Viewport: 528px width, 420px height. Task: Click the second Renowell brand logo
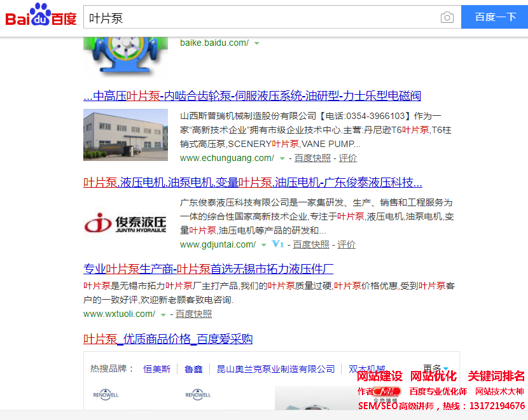click(198, 395)
